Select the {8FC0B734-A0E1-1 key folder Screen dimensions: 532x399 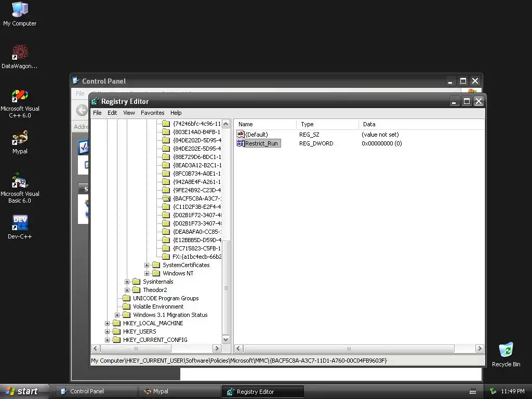pos(166,174)
